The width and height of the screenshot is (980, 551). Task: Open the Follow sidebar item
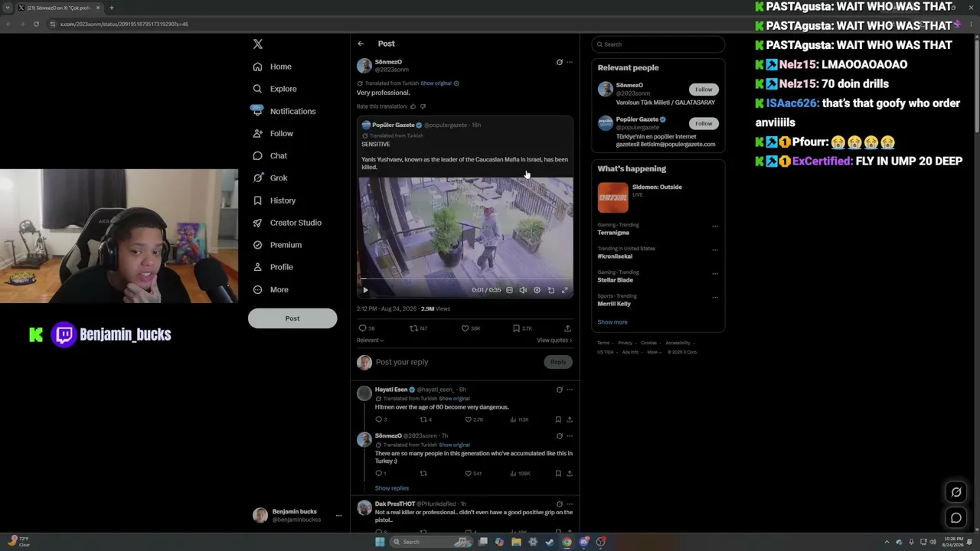tap(273, 133)
